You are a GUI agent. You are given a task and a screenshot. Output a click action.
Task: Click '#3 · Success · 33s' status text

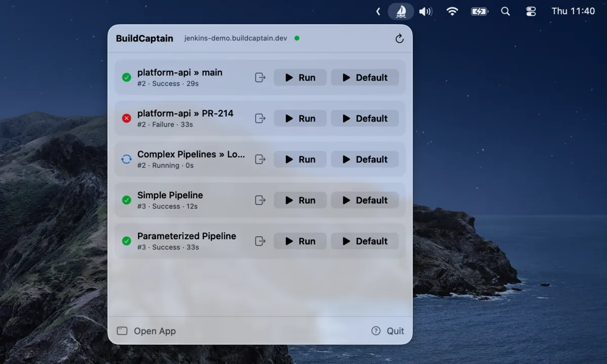[x=168, y=247]
